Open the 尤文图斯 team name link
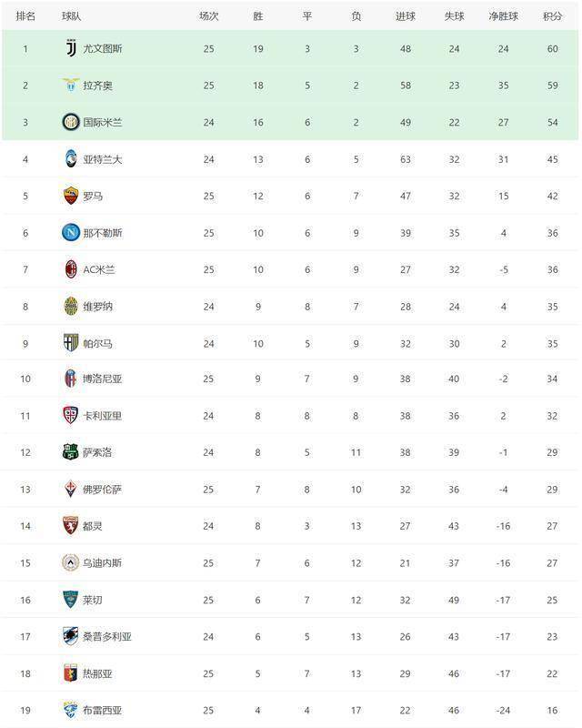The image size is (582, 728). click(103, 49)
